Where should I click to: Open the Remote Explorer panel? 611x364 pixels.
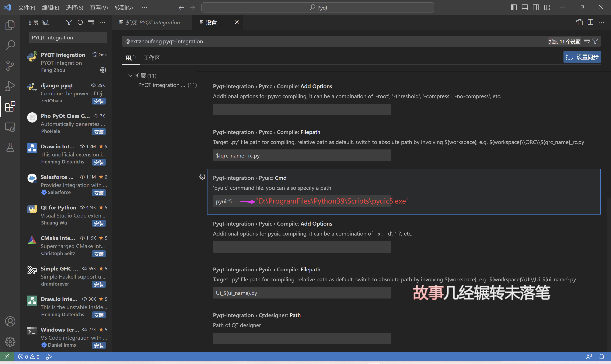10,127
